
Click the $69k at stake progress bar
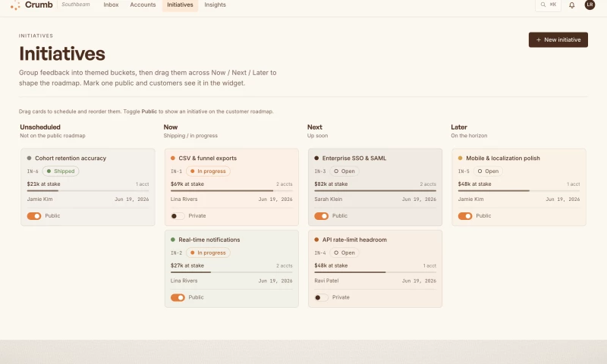[231, 190]
